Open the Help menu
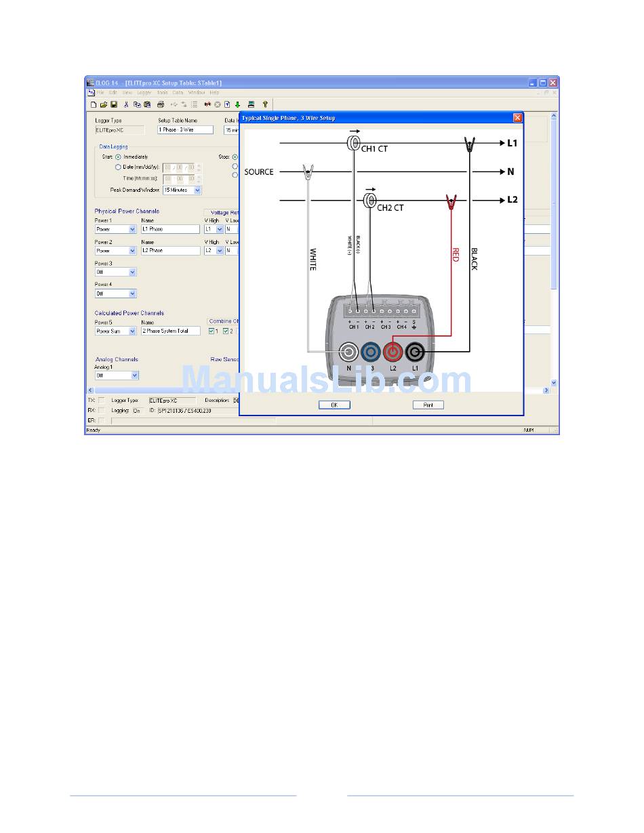The image size is (644, 833). point(214,92)
